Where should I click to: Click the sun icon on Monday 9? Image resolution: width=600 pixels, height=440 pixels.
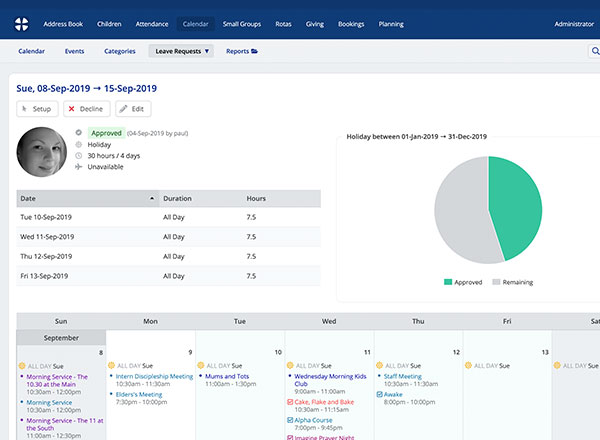coord(111,365)
